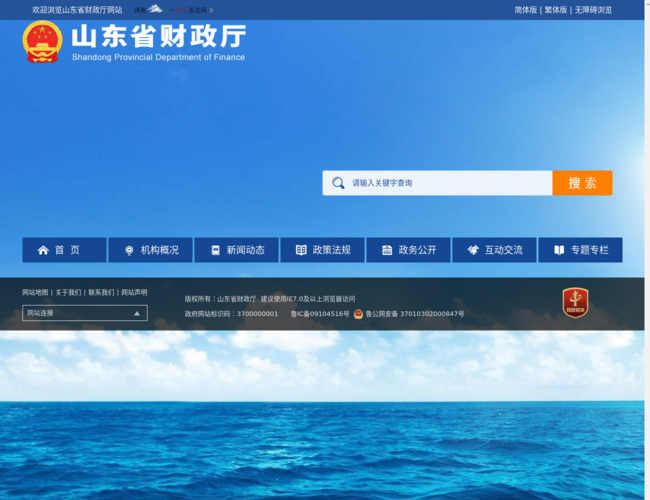Open the 联系我们 link
This screenshot has width=650, height=500.
click(x=101, y=293)
